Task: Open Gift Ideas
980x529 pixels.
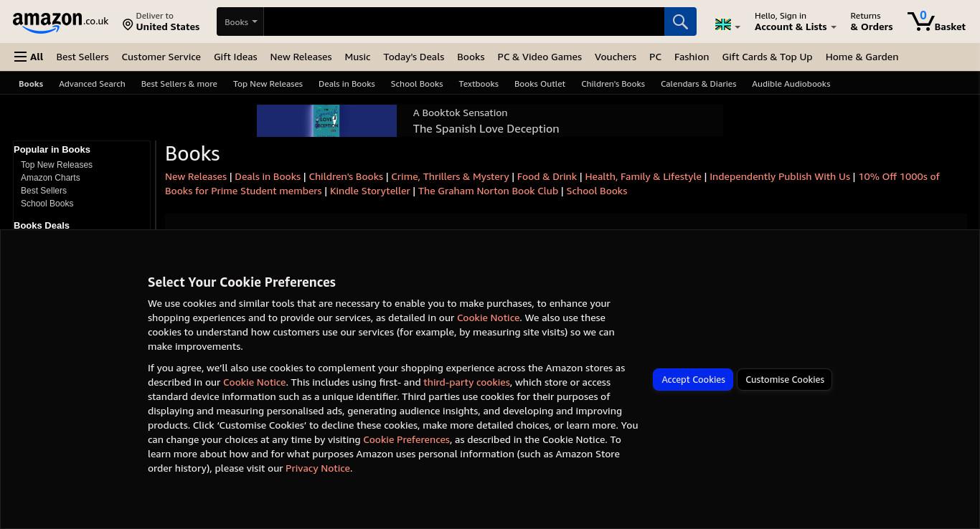Action: [x=235, y=57]
